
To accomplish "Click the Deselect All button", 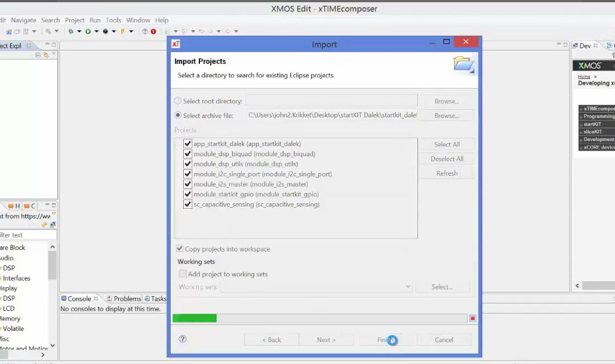I will [447, 159].
